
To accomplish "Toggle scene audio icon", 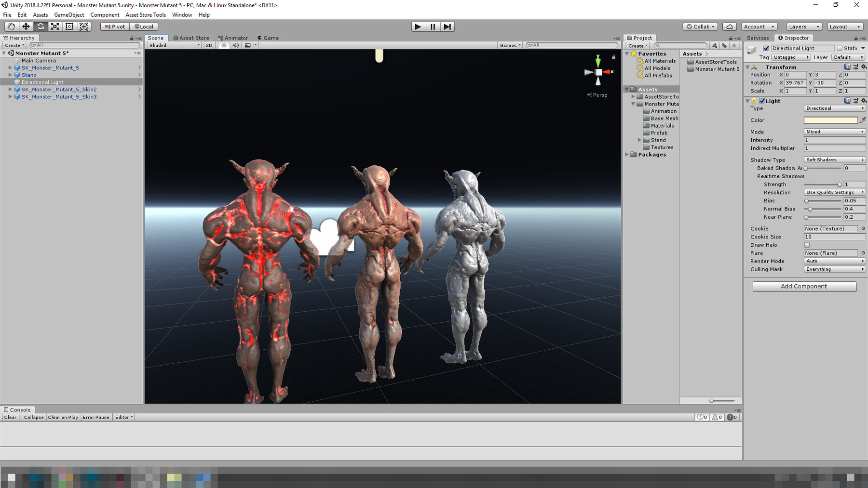I will pos(235,45).
